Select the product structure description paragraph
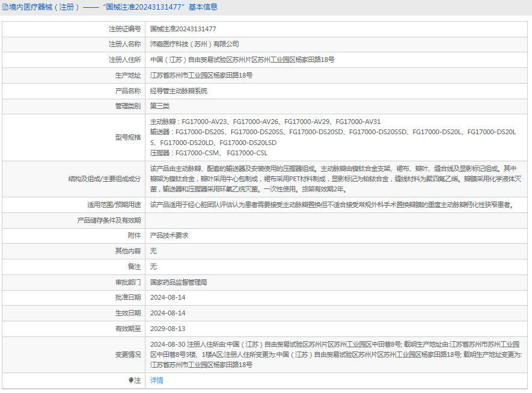The image size is (532, 393). (335, 179)
